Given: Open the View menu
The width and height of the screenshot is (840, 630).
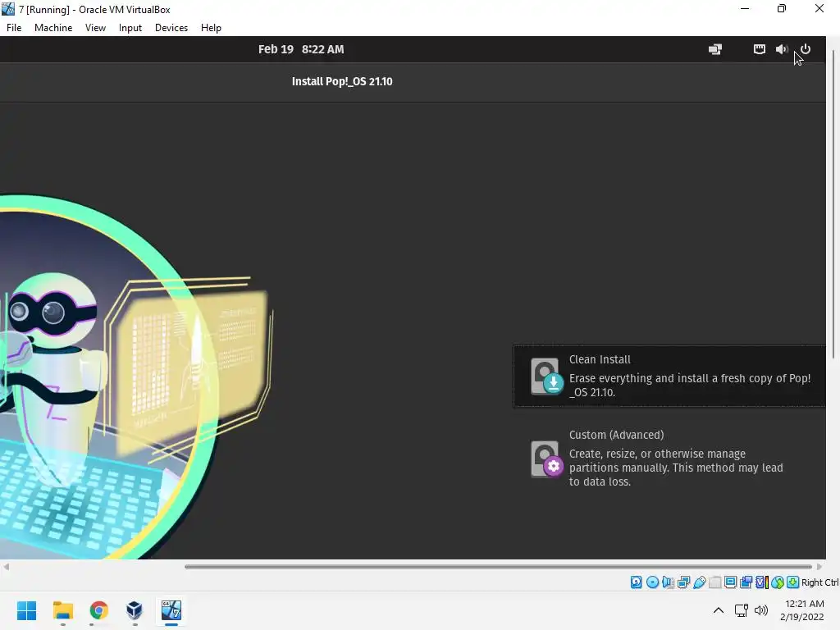Looking at the screenshot, I should (x=95, y=28).
